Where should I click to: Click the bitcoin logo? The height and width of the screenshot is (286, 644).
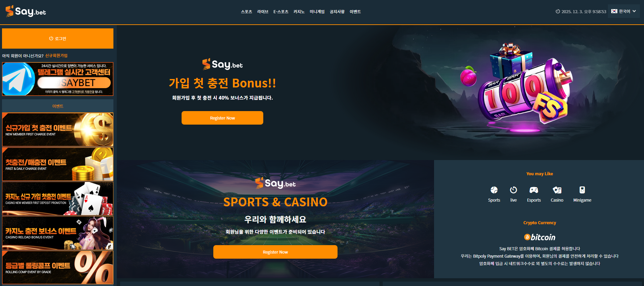539,237
